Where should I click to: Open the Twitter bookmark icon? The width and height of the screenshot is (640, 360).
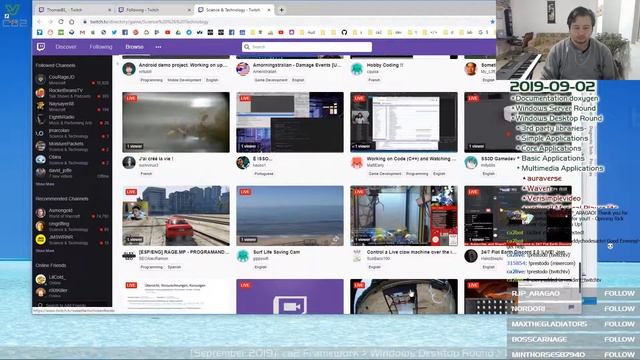(114, 32)
